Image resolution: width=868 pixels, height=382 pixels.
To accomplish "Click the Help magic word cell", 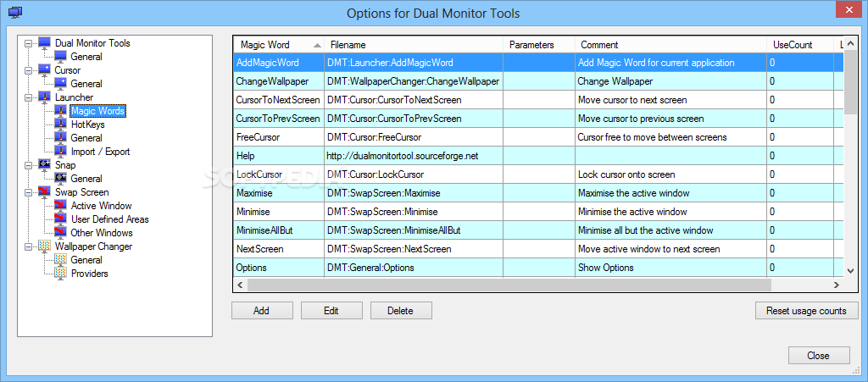I will coord(278,156).
